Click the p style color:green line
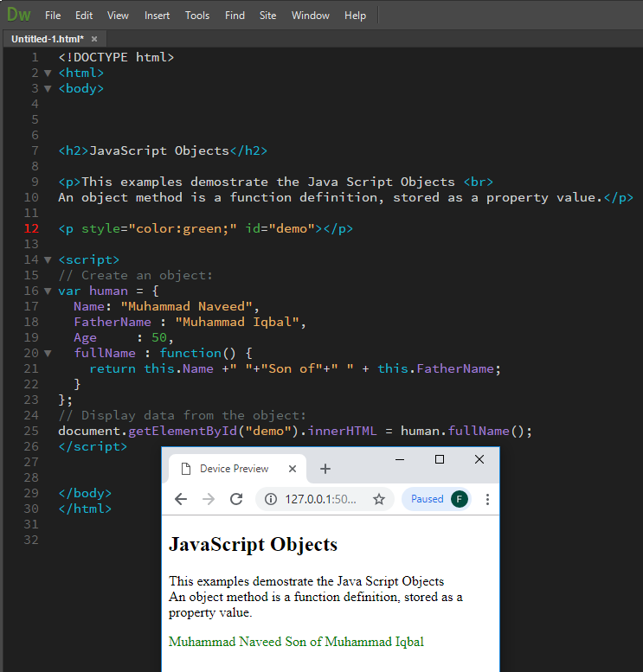 (x=206, y=229)
